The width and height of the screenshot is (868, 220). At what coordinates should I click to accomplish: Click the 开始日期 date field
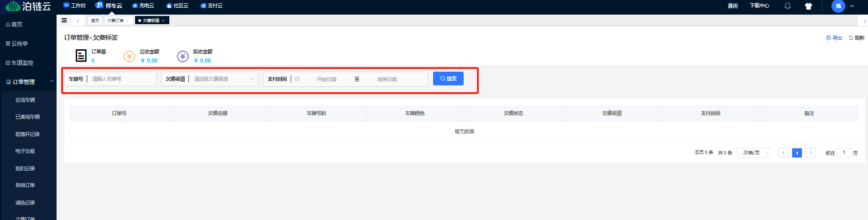click(x=326, y=79)
